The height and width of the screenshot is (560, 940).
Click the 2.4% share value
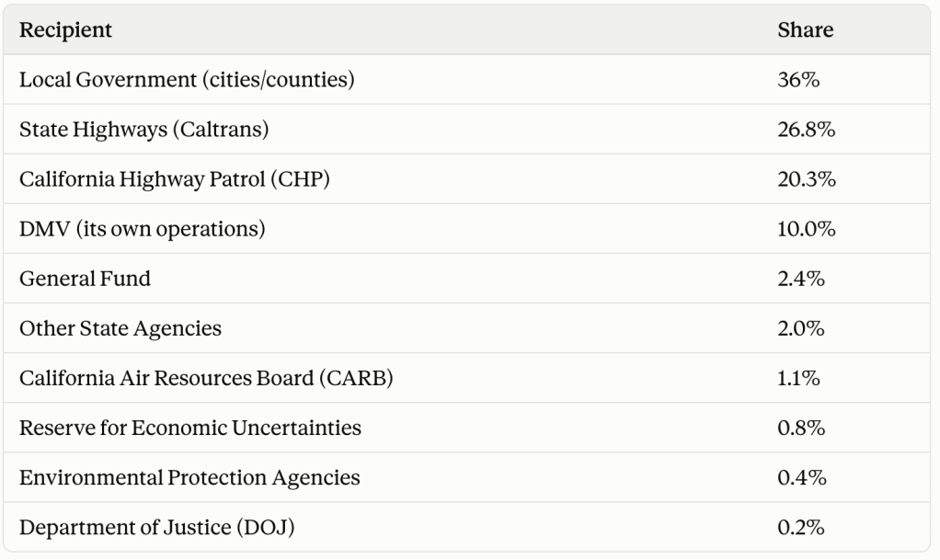click(801, 279)
